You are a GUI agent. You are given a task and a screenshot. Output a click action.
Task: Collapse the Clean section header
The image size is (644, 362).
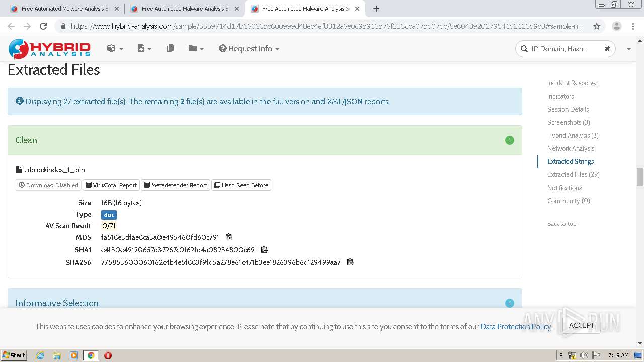coord(265,140)
